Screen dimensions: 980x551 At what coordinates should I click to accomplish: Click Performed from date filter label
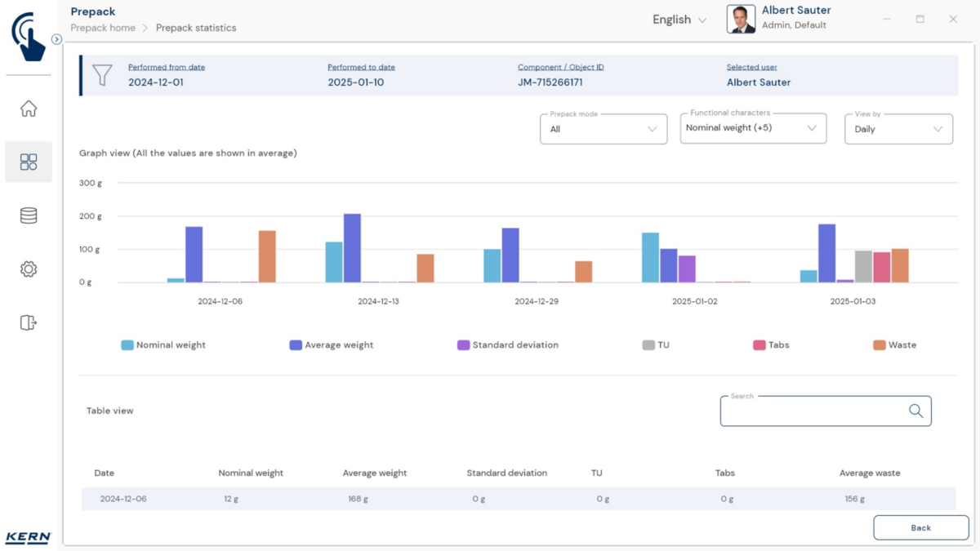pyautogui.click(x=167, y=67)
